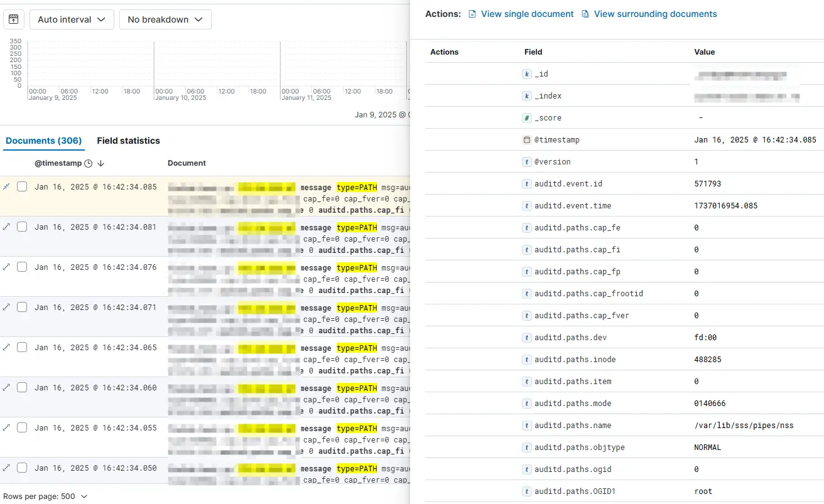
Task: Collapse the open 16:42:34.085 document row
Action: tap(7, 186)
